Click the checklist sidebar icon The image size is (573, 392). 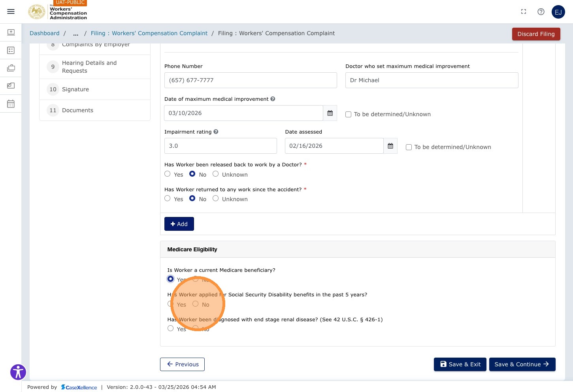[x=11, y=50]
